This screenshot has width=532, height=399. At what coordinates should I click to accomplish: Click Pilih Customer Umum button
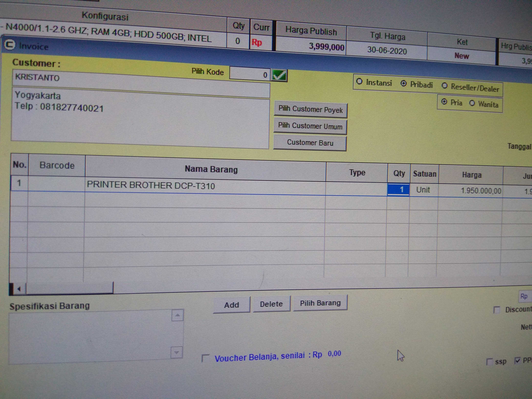pos(310,126)
